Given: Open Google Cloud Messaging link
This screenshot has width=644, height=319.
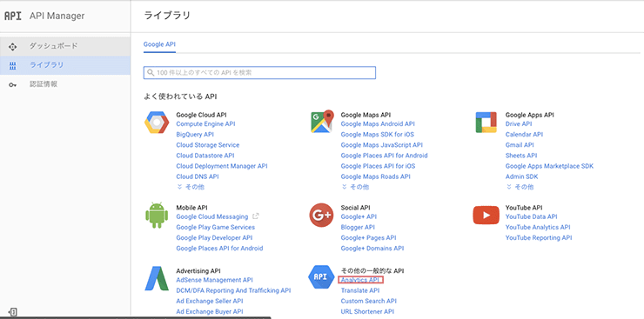Looking at the screenshot, I should coord(212,216).
